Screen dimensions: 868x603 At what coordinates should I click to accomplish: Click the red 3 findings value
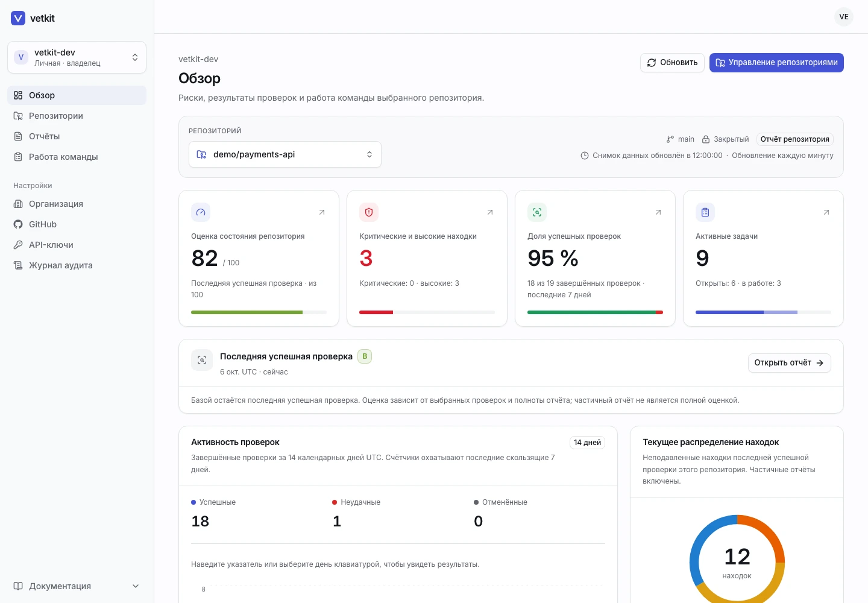click(366, 259)
